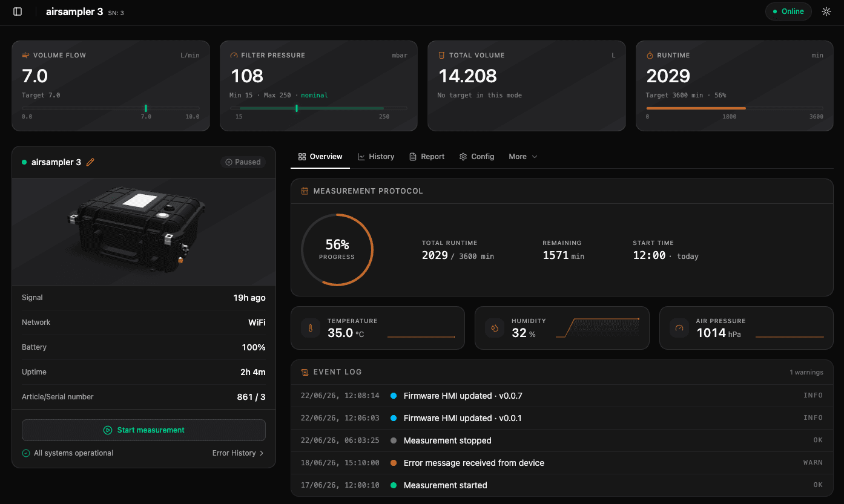844x504 pixels.
Task: Click the play icon in Start measurement
Action: (107, 430)
